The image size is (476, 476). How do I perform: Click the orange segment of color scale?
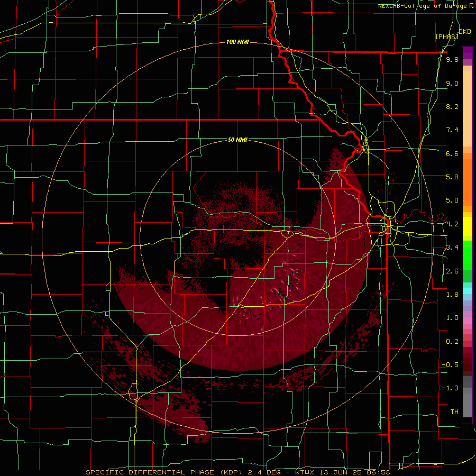467,182
